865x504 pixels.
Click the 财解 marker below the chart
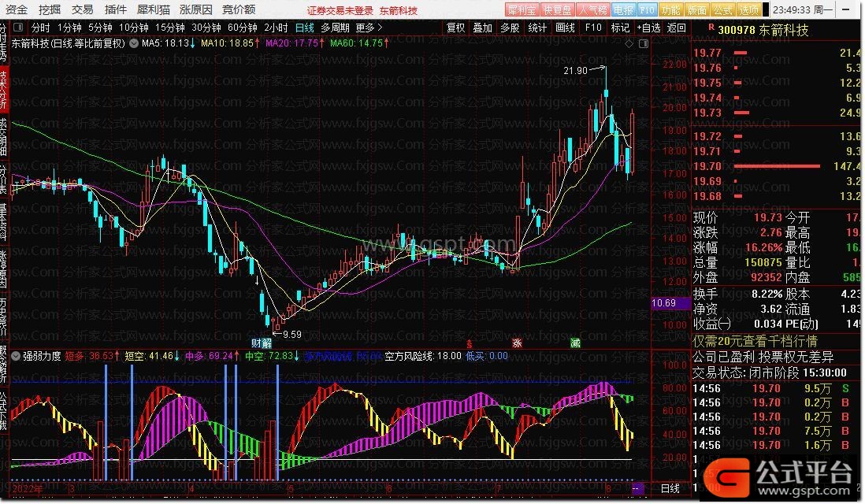(262, 343)
